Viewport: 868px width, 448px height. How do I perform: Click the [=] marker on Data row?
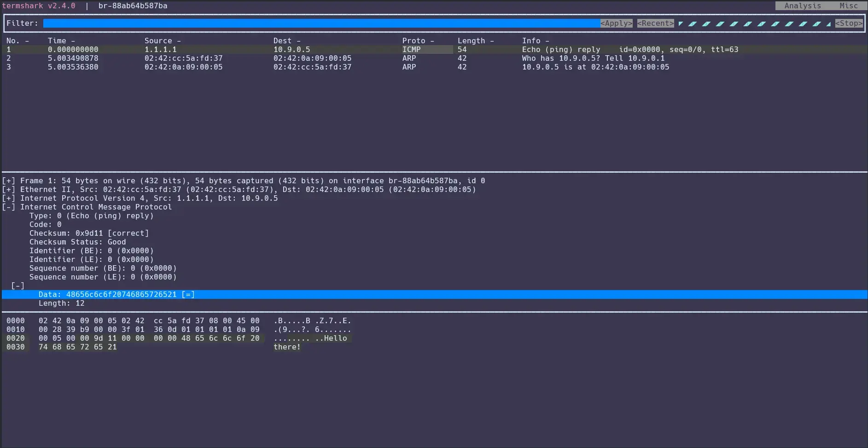188,294
